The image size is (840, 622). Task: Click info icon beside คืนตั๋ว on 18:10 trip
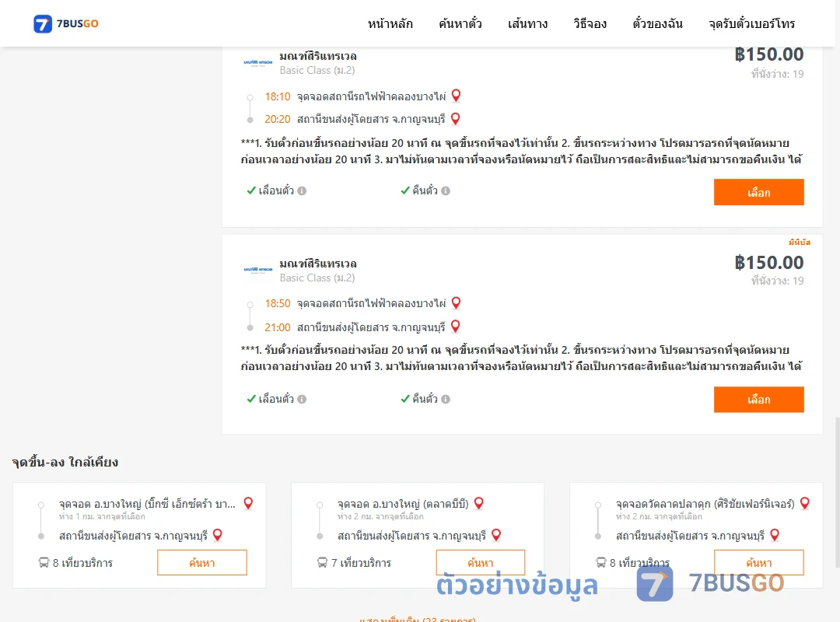tap(446, 190)
